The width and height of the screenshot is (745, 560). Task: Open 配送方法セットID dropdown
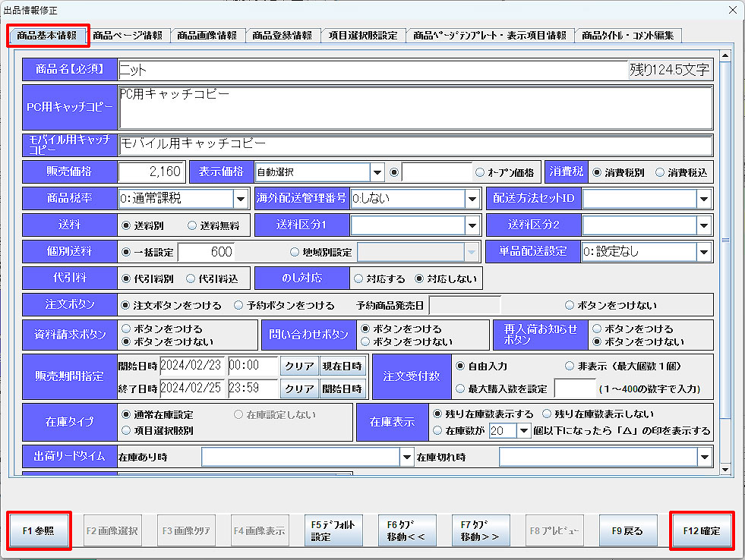(x=703, y=199)
